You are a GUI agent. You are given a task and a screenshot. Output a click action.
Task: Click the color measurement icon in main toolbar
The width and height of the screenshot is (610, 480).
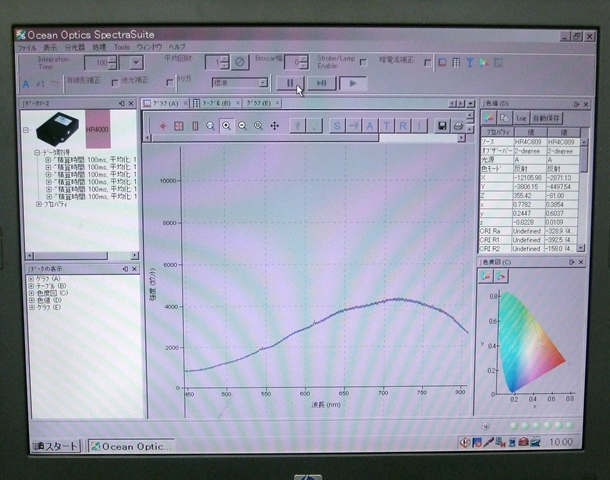click(x=484, y=63)
